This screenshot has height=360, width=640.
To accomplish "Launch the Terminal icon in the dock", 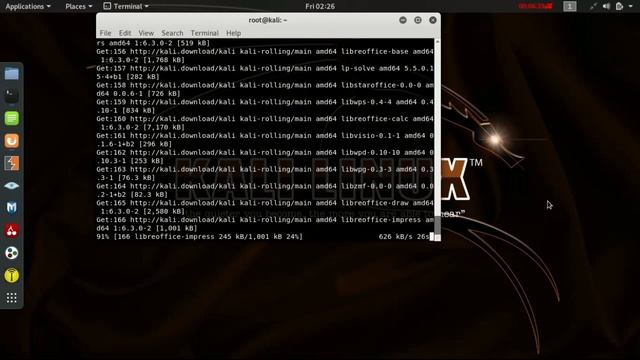I will pyautogui.click(x=11, y=96).
